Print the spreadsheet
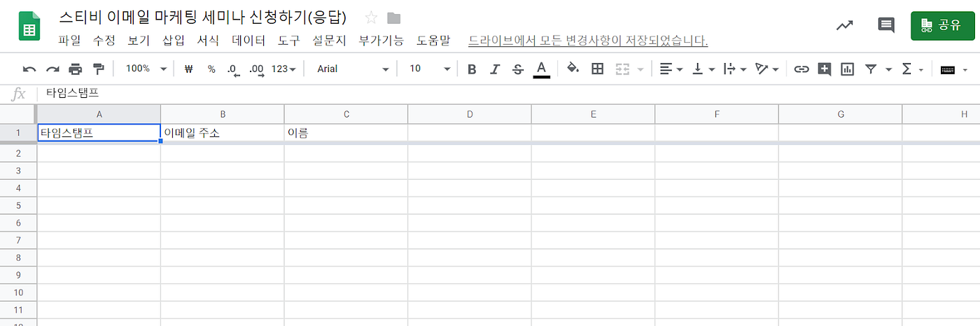The height and width of the screenshot is (326, 980). coord(76,69)
